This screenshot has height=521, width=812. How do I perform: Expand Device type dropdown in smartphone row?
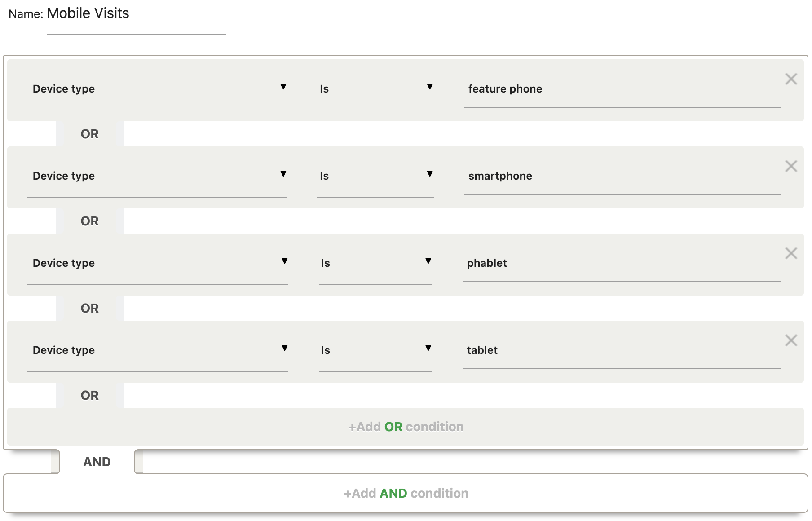pyautogui.click(x=156, y=176)
